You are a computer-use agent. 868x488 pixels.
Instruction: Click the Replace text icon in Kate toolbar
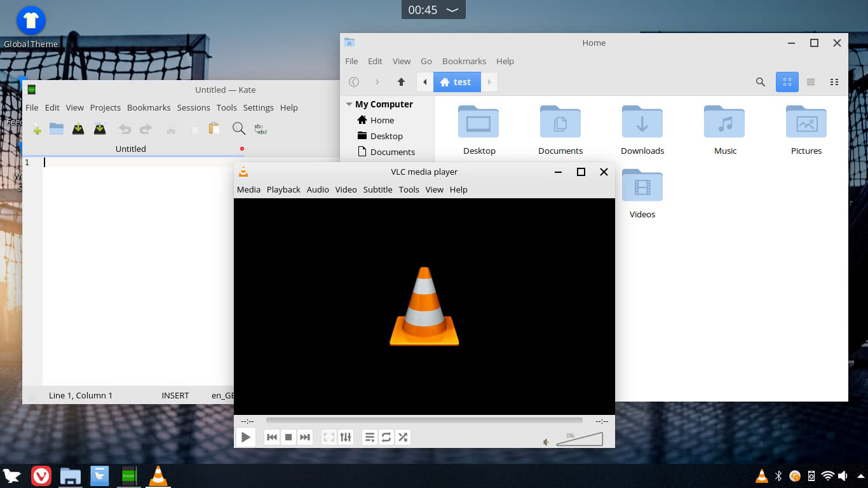(261, 129)
